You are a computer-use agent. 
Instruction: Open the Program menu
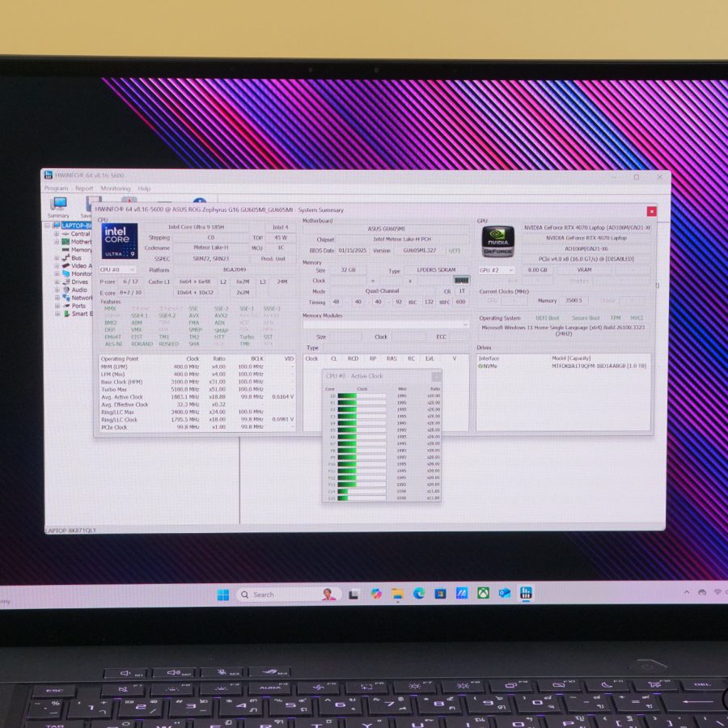coord(56,188)
